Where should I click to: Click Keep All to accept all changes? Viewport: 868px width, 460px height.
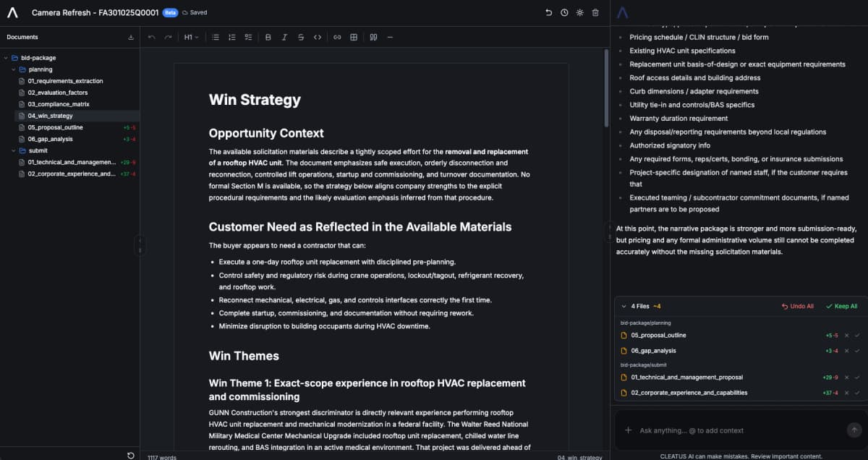[841, 306]
